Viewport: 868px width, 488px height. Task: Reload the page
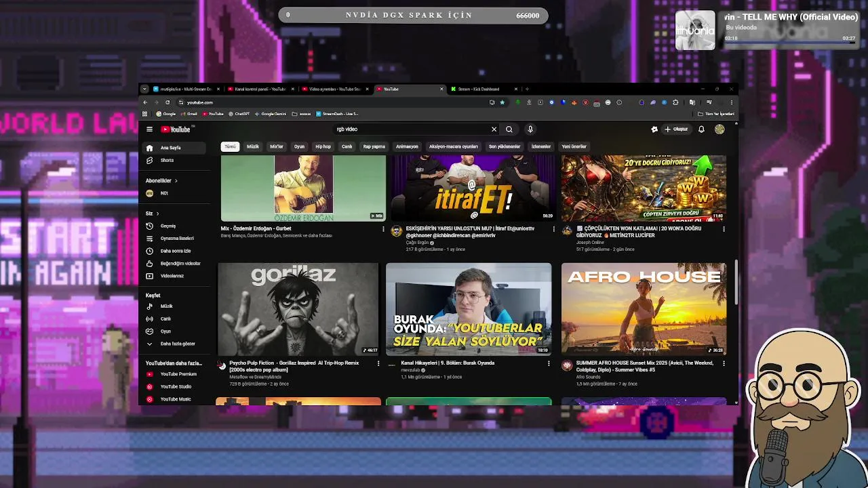[167, 102]
